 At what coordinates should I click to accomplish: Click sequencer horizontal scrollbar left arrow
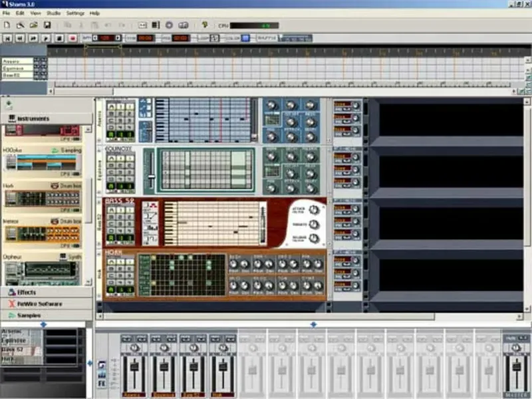click(51, 91)
